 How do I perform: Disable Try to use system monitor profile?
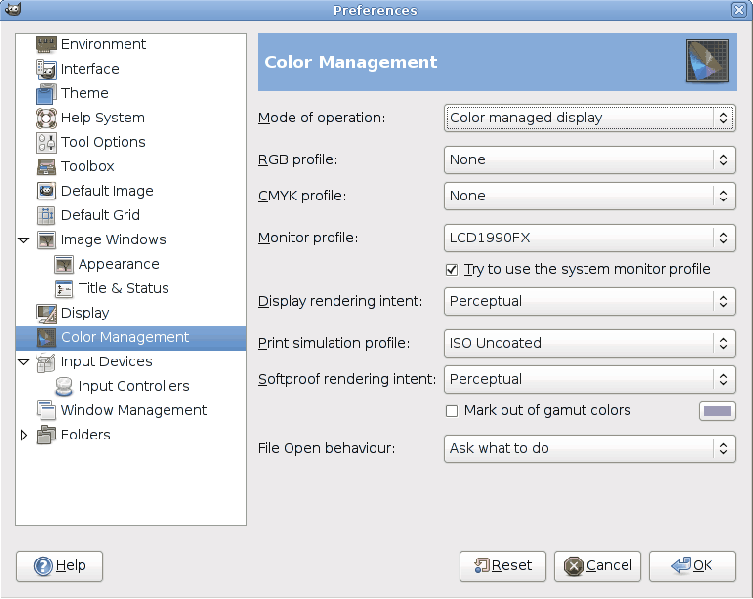(452, 270)
